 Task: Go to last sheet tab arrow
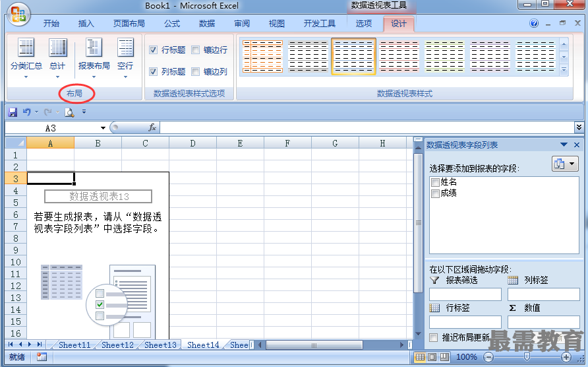(40, 344)
